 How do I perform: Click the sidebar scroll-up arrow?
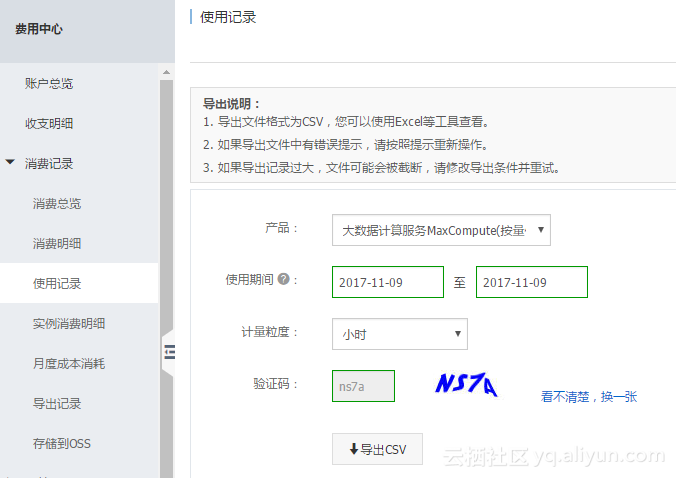(166, 72)
